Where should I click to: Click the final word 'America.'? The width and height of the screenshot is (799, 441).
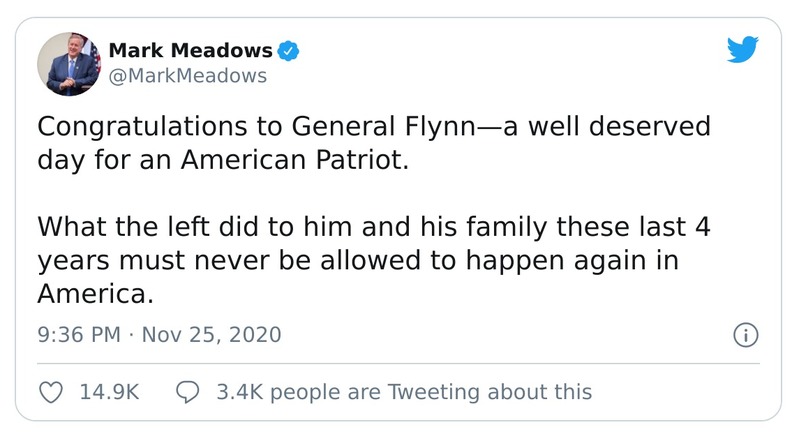coord(97,295)
